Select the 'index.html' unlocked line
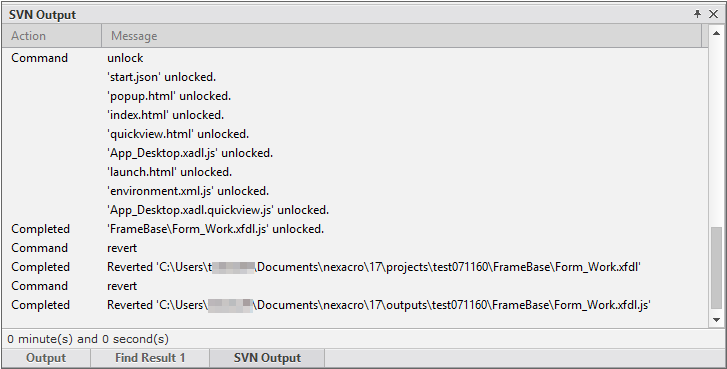This screenshot has height=369, width=727. click(x=355, y=115)
